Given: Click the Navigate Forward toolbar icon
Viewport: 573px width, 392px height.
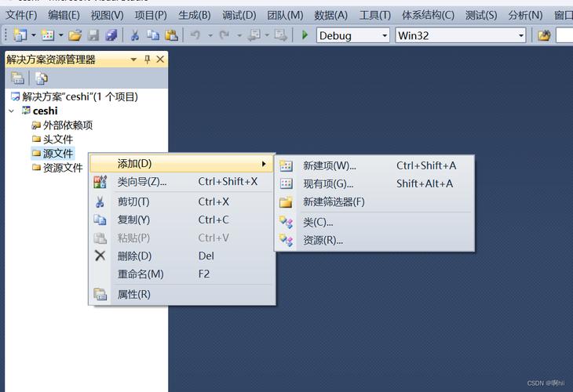Looking at the screenshot, I should [281, 35].
